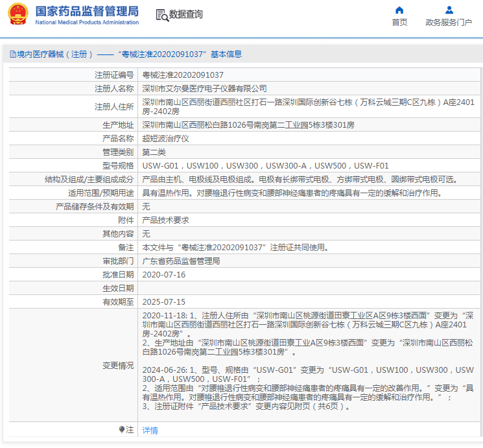
Task: Click the 产品技术要求 attachment value
Action: (165, 220)
